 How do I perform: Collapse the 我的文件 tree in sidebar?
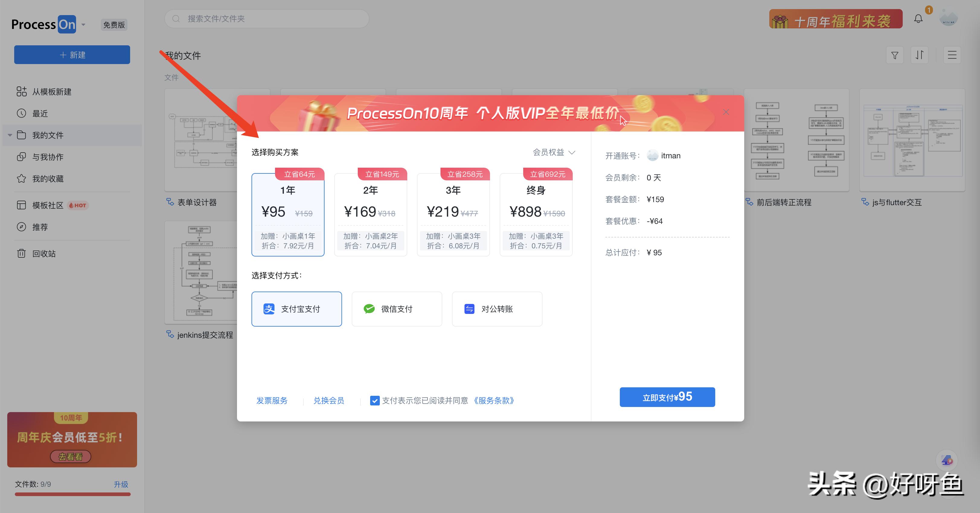click(9, 135)
